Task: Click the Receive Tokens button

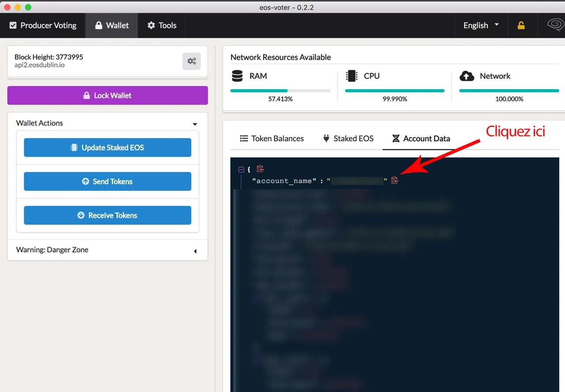Action: tap(108, 215)
